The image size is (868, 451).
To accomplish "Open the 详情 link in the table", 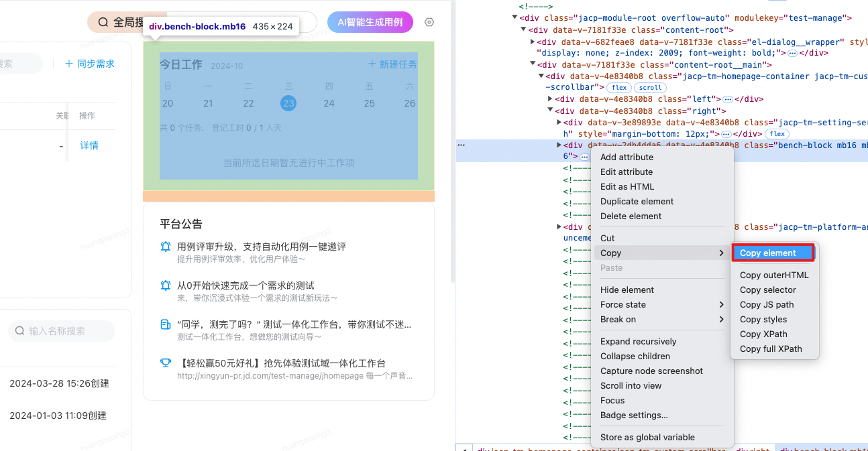I will tap(89, 145).
